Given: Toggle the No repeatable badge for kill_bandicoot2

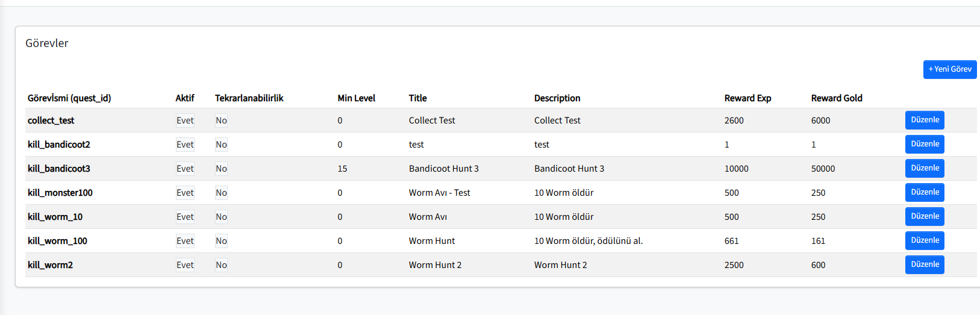Looking at the screenshot, I should 222,145.
